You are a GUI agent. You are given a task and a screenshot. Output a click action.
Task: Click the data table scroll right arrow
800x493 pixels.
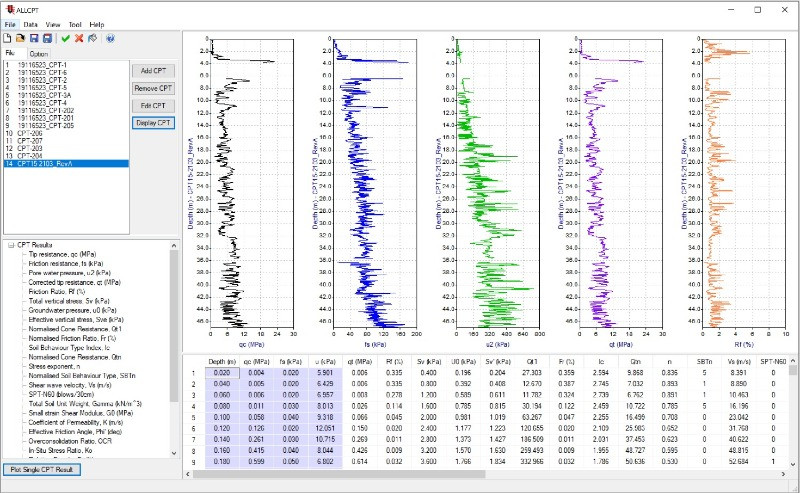783,474
